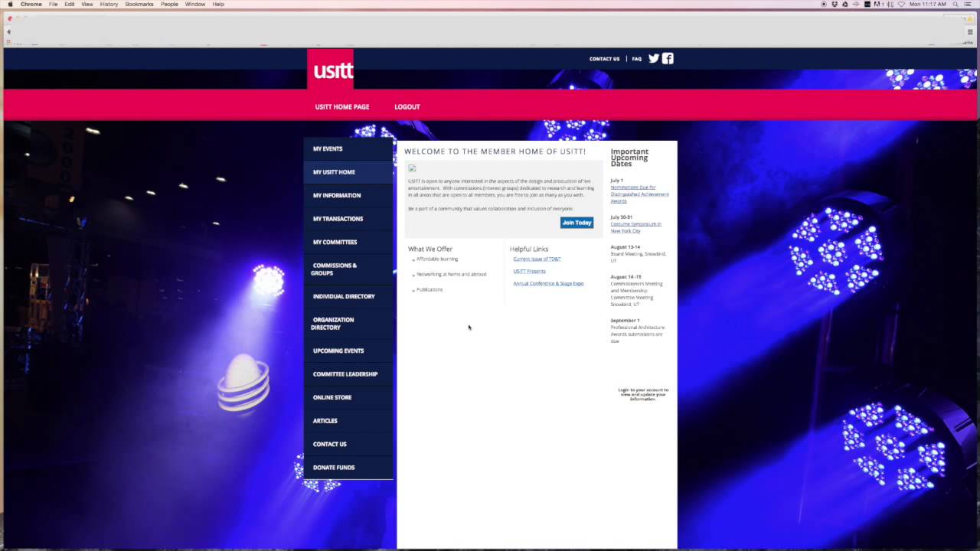Open the Bookmarks menu
This screenshot has width=980, height=551.
(139, 4)
